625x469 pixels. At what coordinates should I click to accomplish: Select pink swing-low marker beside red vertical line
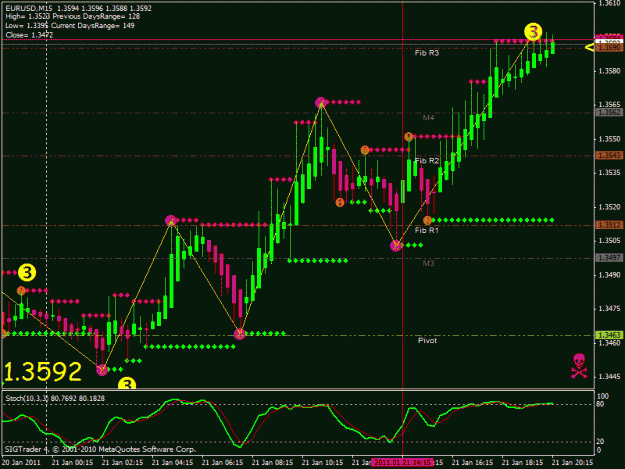click(x=396, y=245)
